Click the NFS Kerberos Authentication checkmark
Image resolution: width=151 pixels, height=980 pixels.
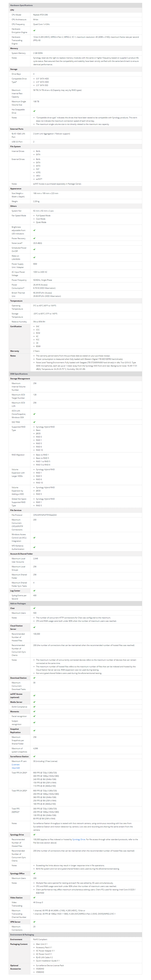pos(34,547)
